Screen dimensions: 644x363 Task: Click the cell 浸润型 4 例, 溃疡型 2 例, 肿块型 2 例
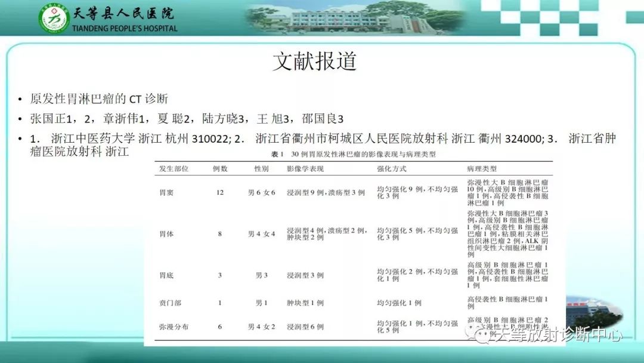(x=327, y=234)
